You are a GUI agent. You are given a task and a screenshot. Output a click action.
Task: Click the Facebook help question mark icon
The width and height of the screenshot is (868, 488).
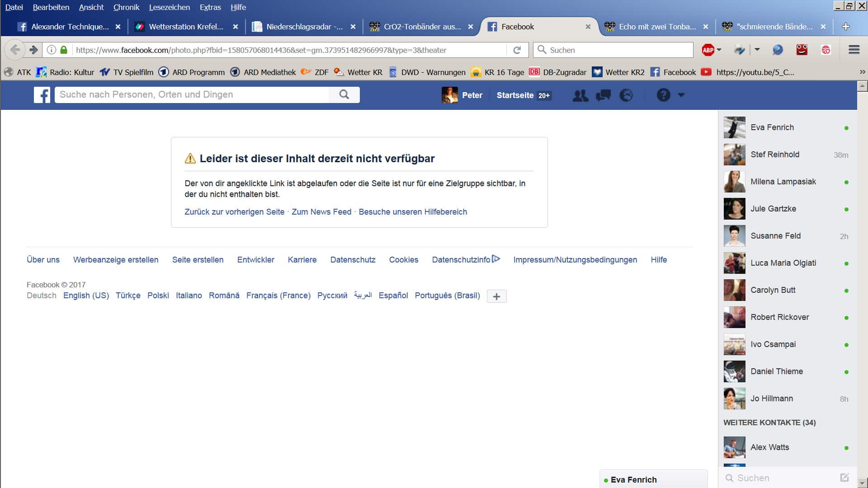pos(663,95)
